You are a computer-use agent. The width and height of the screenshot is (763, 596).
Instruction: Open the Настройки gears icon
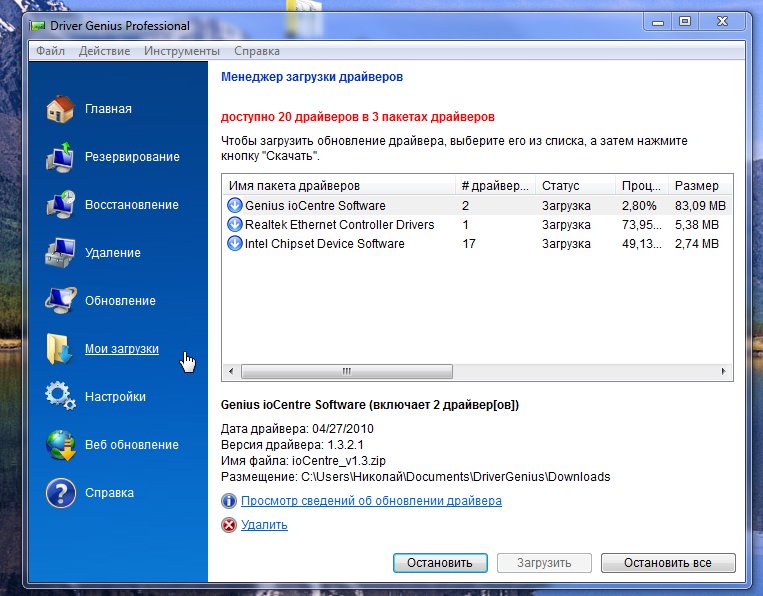(x=61, y=396)
